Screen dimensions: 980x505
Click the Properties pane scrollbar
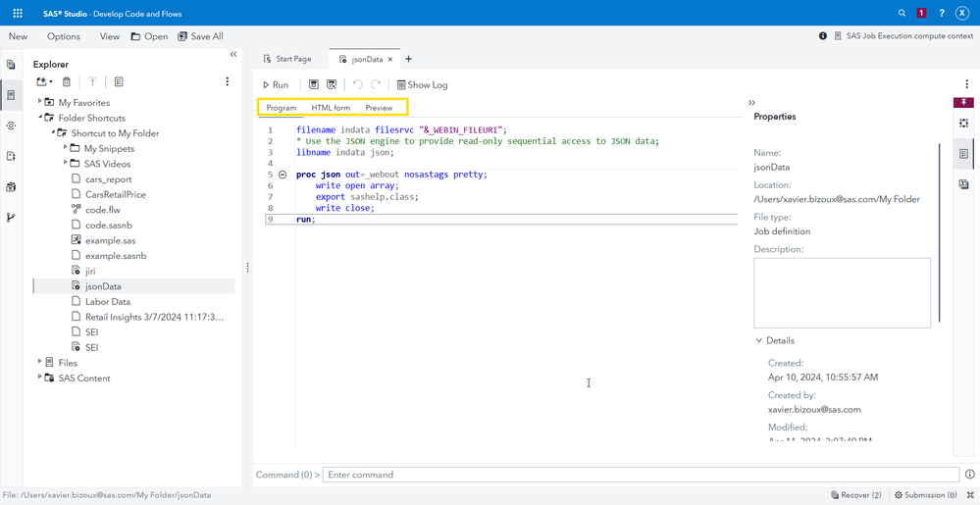pyautogui.click(x=939, y=232)
